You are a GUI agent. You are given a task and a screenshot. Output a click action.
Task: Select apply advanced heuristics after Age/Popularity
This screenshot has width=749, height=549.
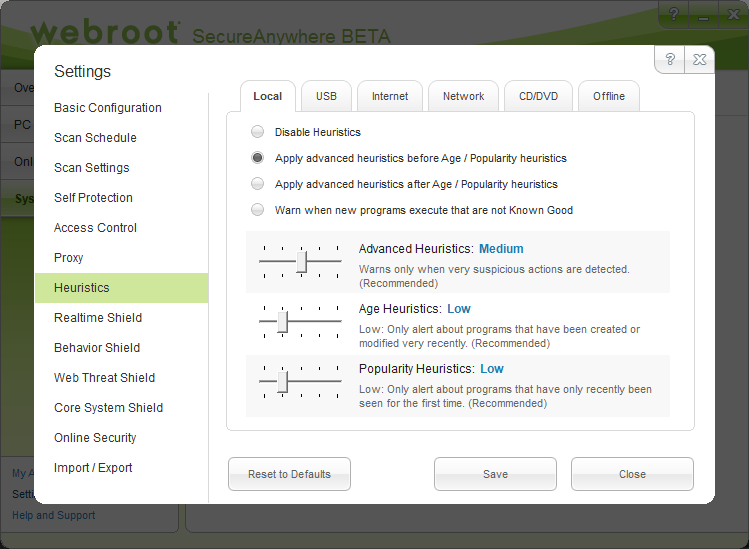257,183
